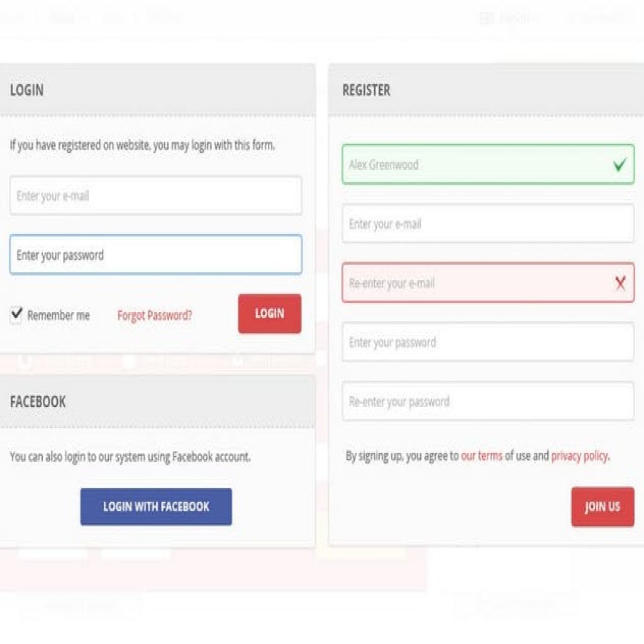
Task: Click the 'Remember me' label text
Action: click(x=58, y=315)
